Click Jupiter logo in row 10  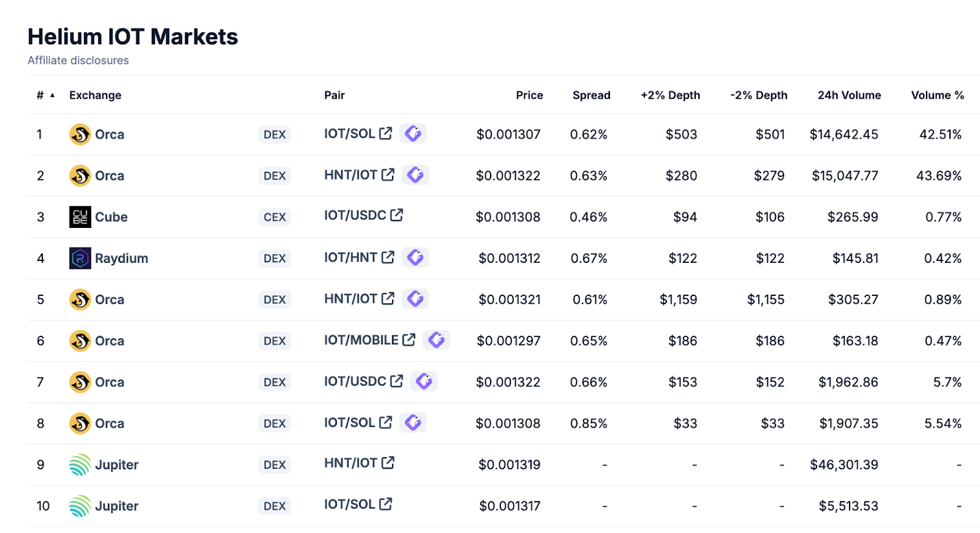[80, 506]
